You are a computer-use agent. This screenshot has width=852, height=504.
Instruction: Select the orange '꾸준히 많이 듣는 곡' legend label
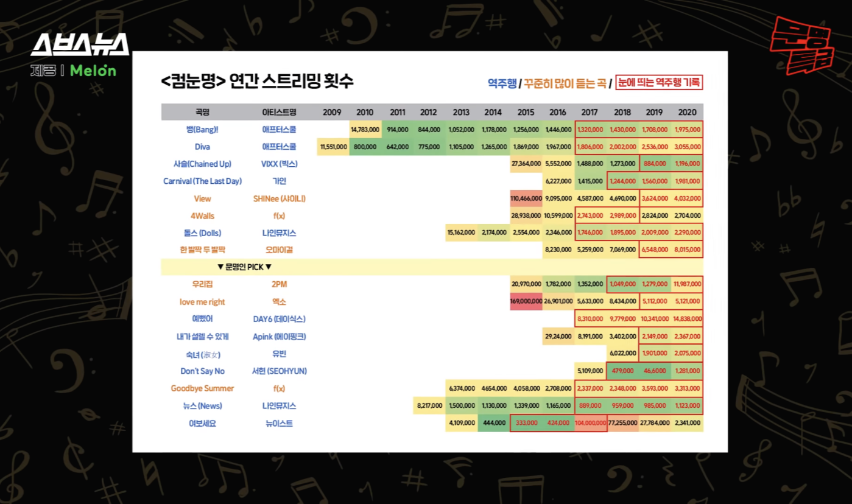(x=565, y=83)
